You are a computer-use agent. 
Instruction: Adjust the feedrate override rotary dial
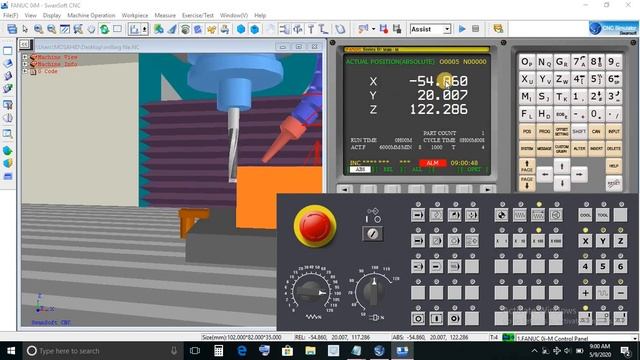(311, 291)
